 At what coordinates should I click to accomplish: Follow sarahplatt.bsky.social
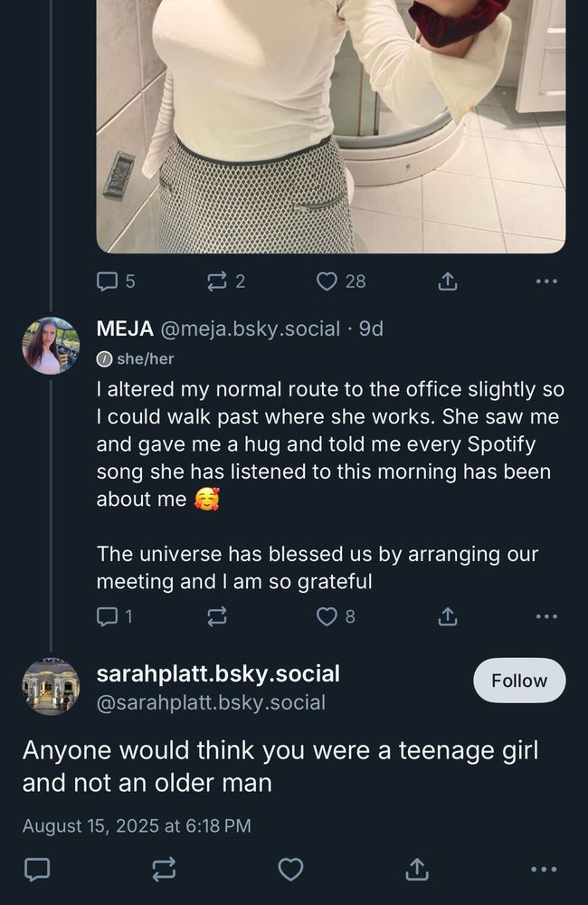519,681
